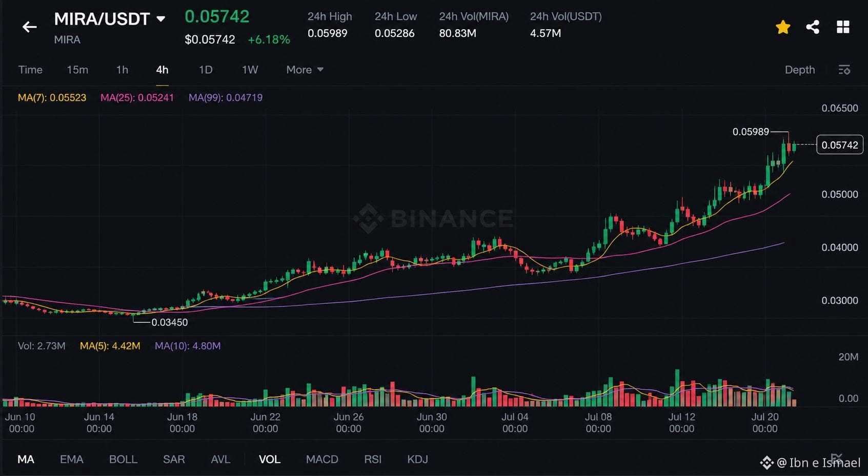Click the current price tag 0.05742 on axis
This screenshot has height=476, width=868.
pyautogui.click(x=839, y=145)
